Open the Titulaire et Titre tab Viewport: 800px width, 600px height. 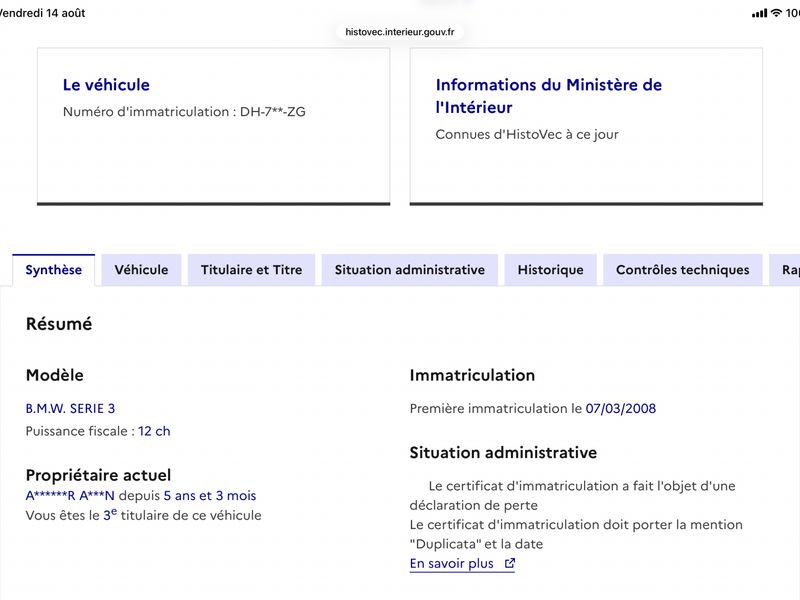pos(252,270)
